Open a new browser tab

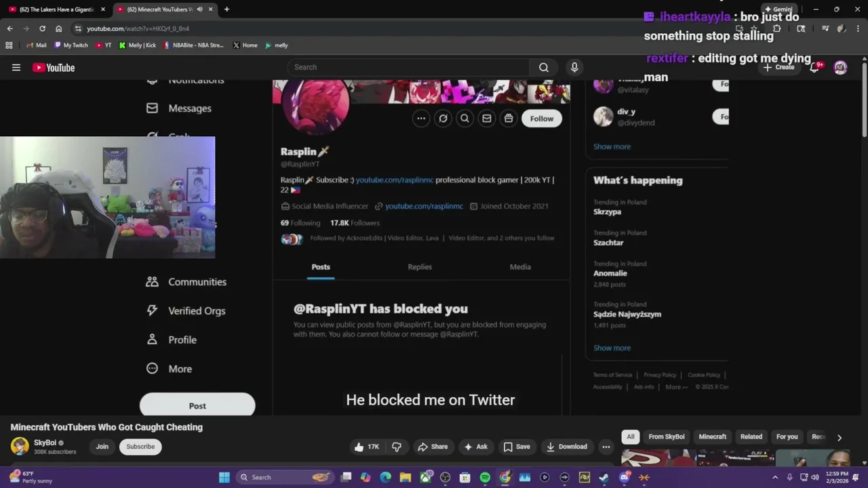coord(226,9)
